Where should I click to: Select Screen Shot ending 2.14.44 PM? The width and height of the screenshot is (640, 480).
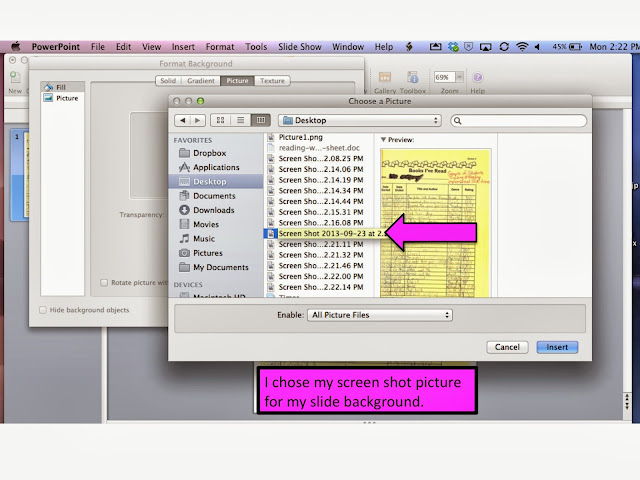pyautogui.click(x=321, y=201)
